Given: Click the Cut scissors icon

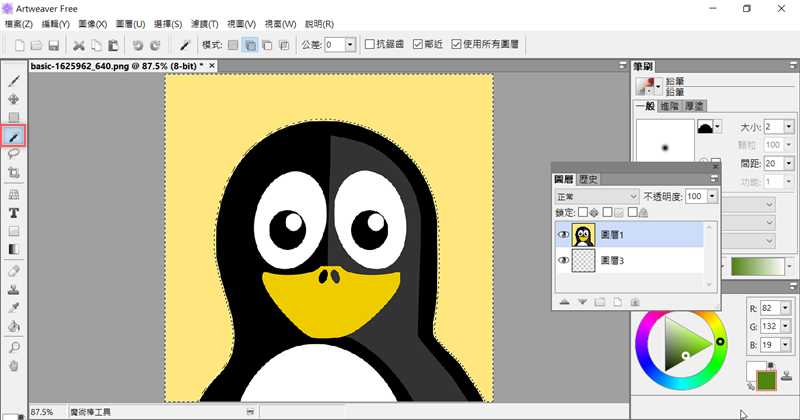Looking at the screenshot, I should tap(78, 45).
